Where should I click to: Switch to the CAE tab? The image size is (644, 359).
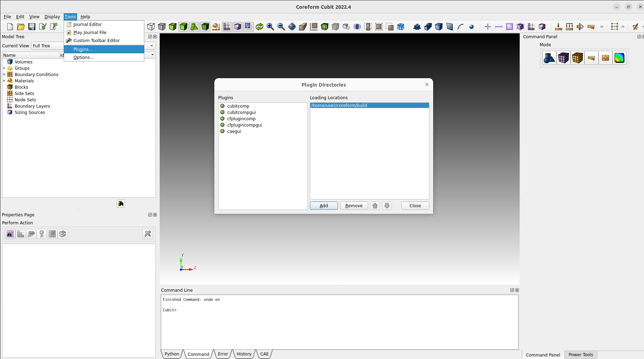tap(264, 354)
